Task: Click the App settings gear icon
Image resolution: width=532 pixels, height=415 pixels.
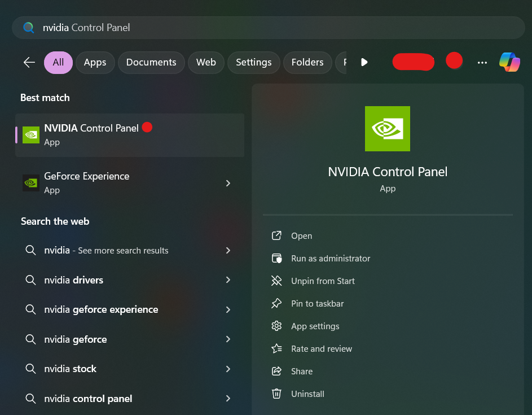Action: tap(276, 326)
